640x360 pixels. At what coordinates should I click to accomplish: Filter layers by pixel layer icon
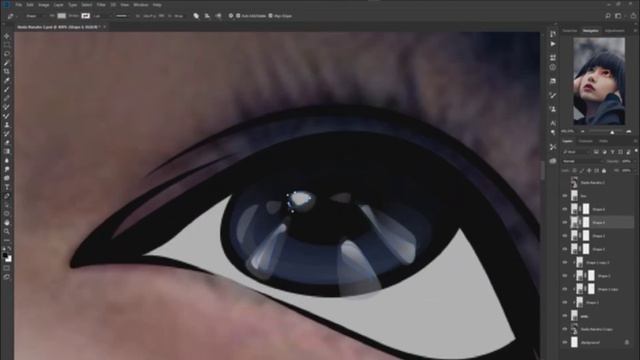click(x=596, y=152)
